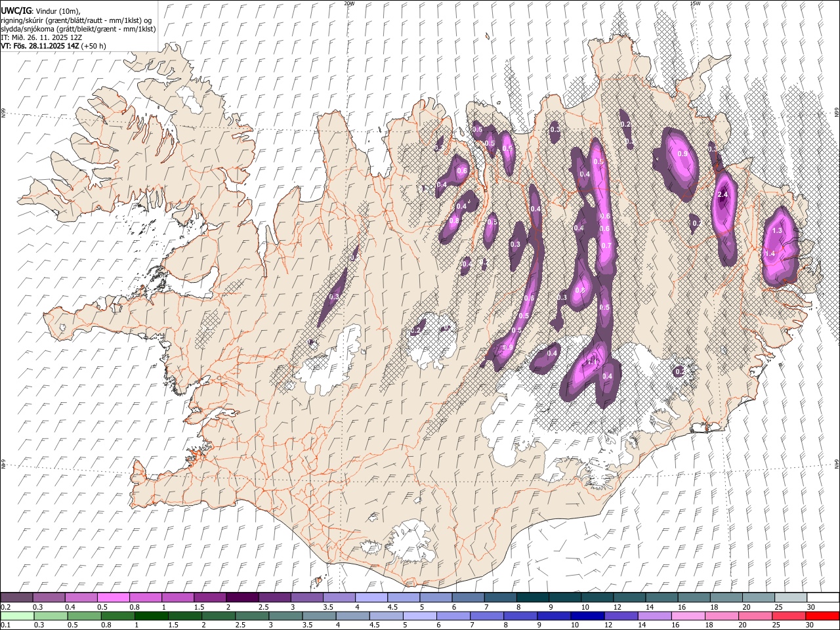Pick lower legend swatch between 0.3 and 0.5
Screen dimensions: 840x630
pyautogui.click(x=51, y=616)
